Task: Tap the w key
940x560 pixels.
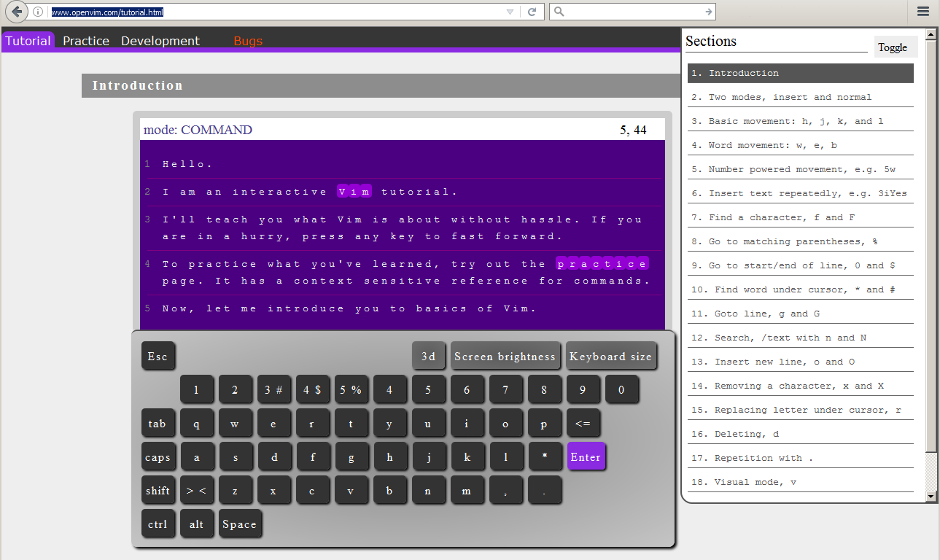Action: 235,423
